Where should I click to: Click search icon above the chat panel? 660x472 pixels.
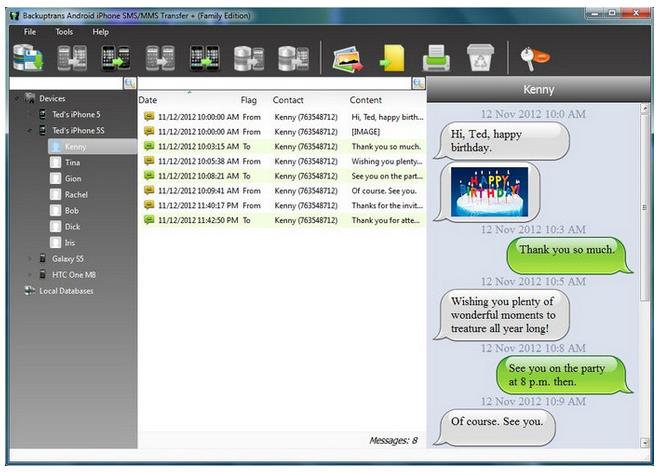point(418,84)
